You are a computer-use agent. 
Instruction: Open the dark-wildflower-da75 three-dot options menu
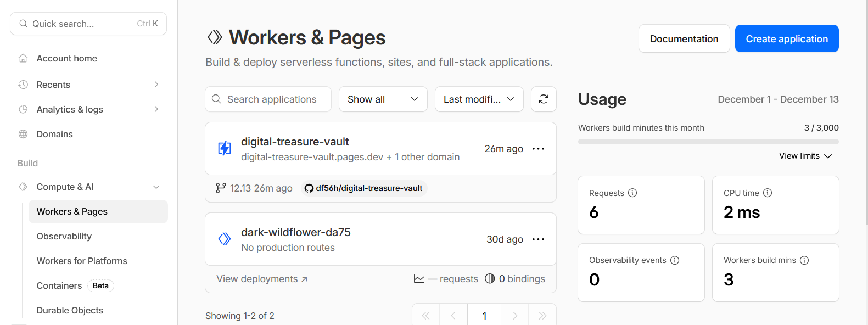coord(538,239)
